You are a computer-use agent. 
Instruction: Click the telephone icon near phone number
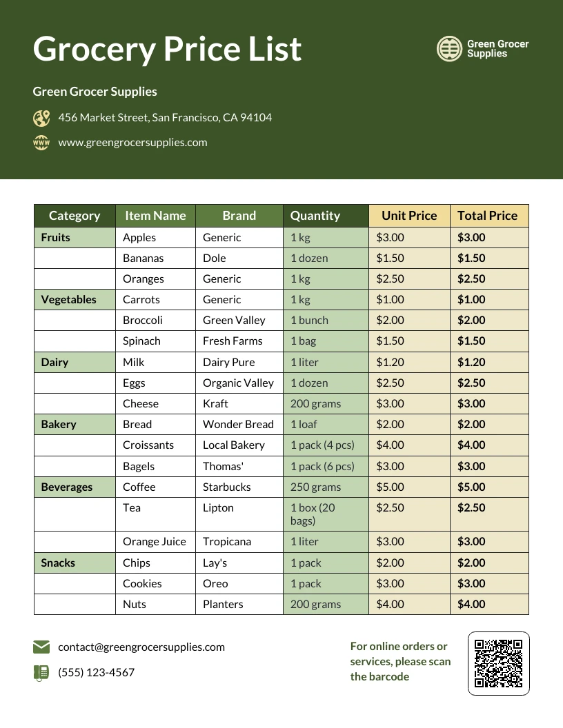[41, 673]
